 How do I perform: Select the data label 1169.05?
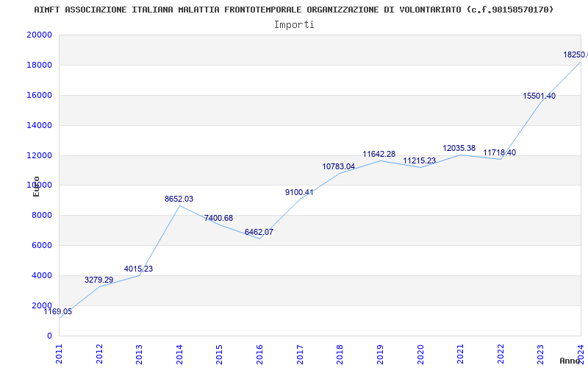pos(58,311)
